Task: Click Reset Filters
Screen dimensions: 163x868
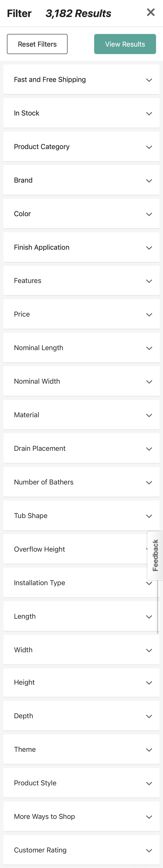Action: (37, 44)
